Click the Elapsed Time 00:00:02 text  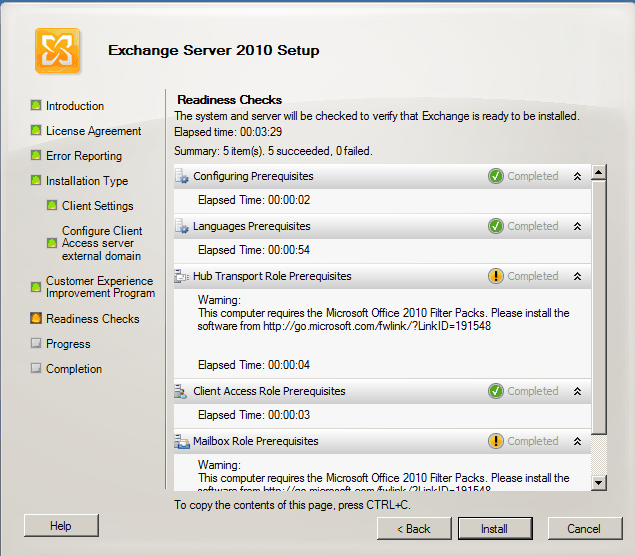tap(254, 200)
